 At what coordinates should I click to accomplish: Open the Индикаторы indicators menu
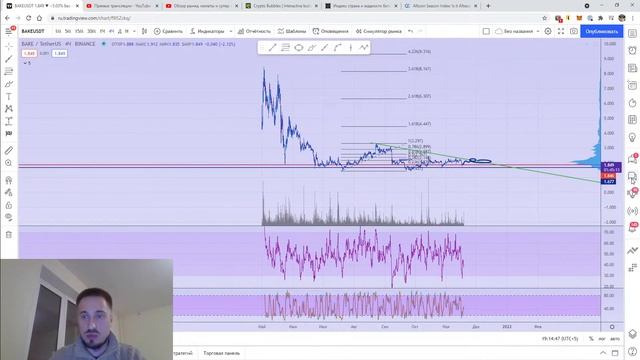(x=208, y=31)
